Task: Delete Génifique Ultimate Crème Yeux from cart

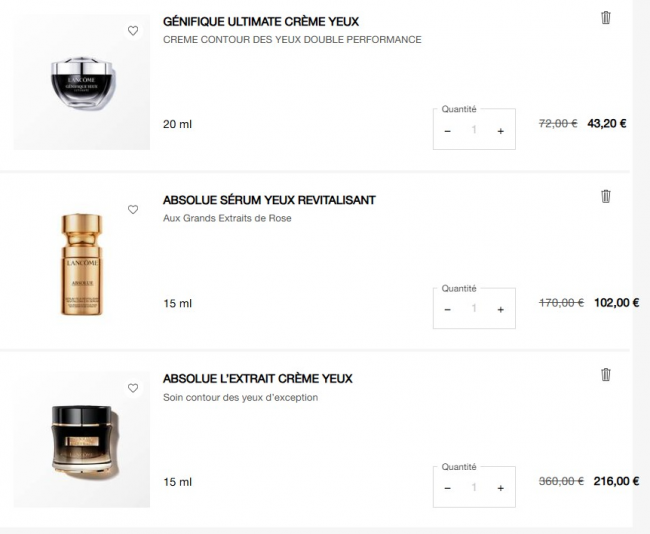Action: 605,18
